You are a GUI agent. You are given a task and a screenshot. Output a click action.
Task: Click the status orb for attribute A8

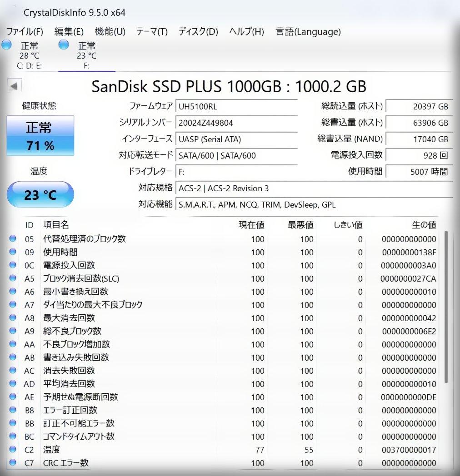pyautogui.click(x=13, y=317)
